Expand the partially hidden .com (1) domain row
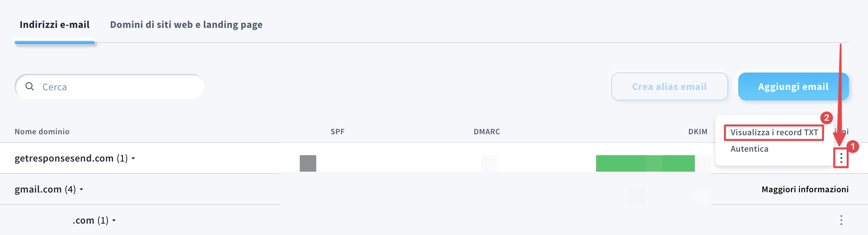868x235 pixels. (114, 220)
